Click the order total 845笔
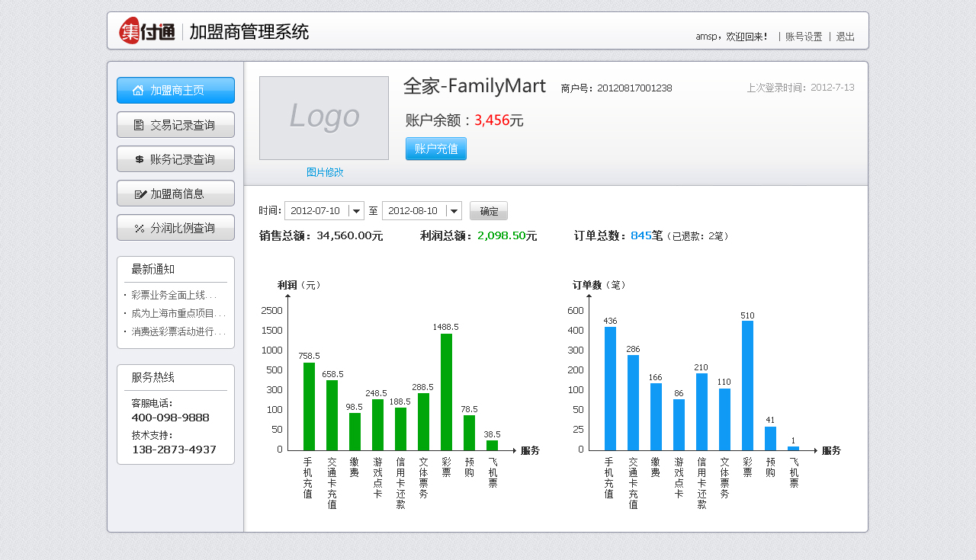 [647, 236]
